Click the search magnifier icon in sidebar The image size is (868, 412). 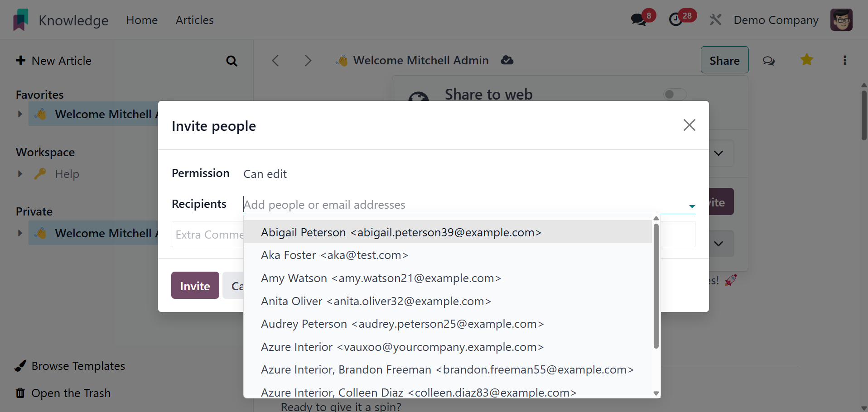click(x=231, y=61)
